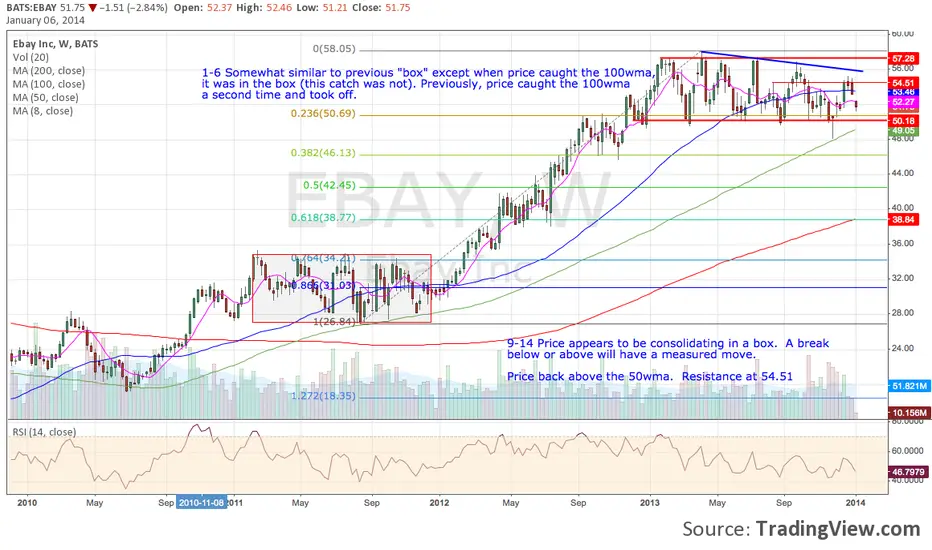Viewport: 932px width, 550px height.
Task: Click the 2011 year label on time axis
Action: (x=234, y=503)
